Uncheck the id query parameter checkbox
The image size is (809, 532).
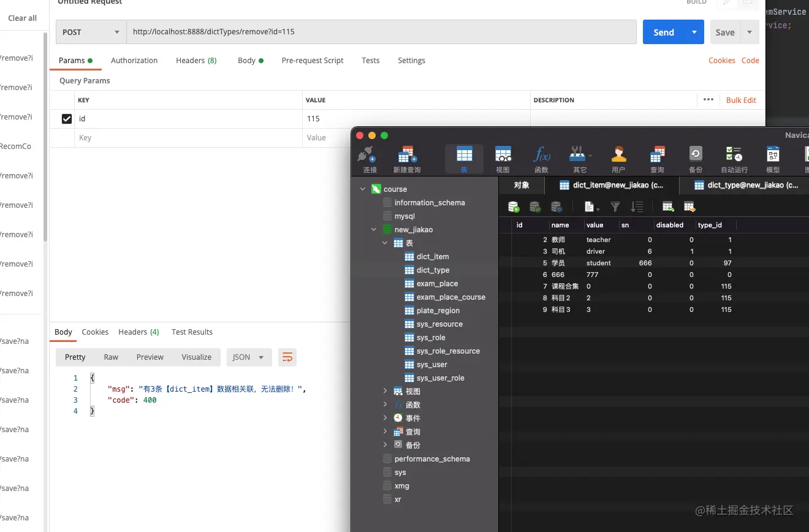pyautogui.click(x=67, y=119)
